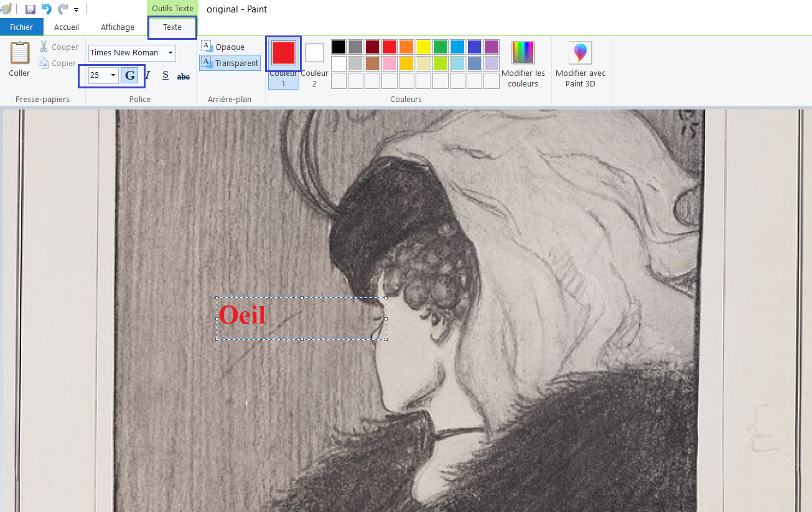Set the text background to Opaque

223,47
